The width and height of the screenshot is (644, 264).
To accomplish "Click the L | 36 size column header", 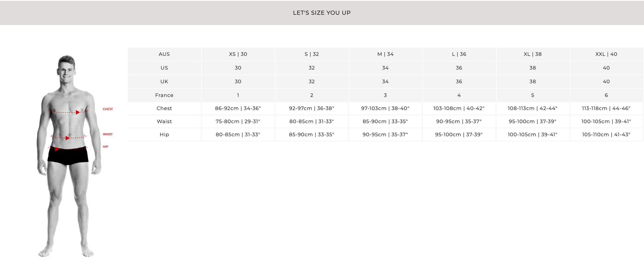I will [x=459, y=54].
